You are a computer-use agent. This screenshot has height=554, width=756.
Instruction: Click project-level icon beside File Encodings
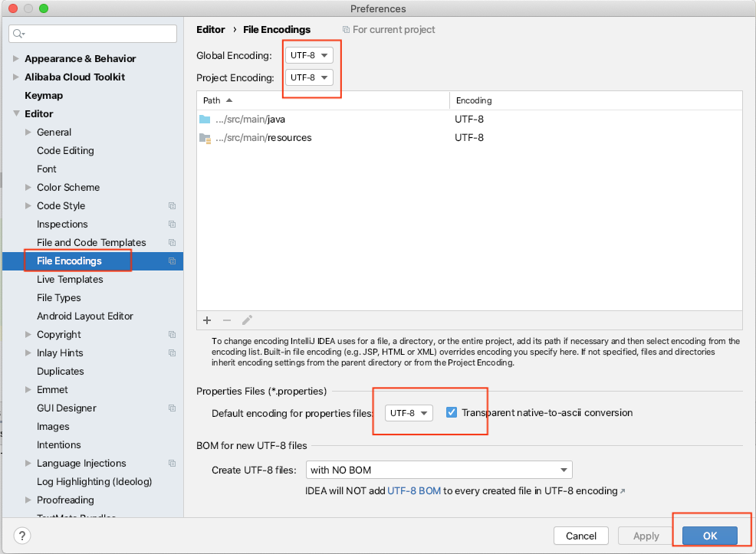coord(172,261)
